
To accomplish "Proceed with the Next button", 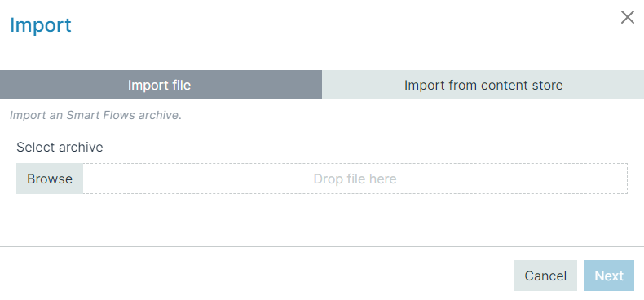I will (609, 276).
